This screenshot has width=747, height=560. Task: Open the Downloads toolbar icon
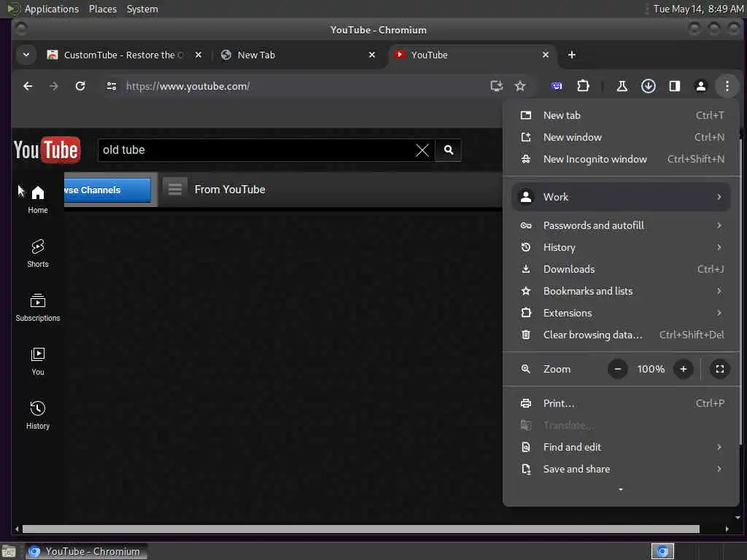click(648, 86)
